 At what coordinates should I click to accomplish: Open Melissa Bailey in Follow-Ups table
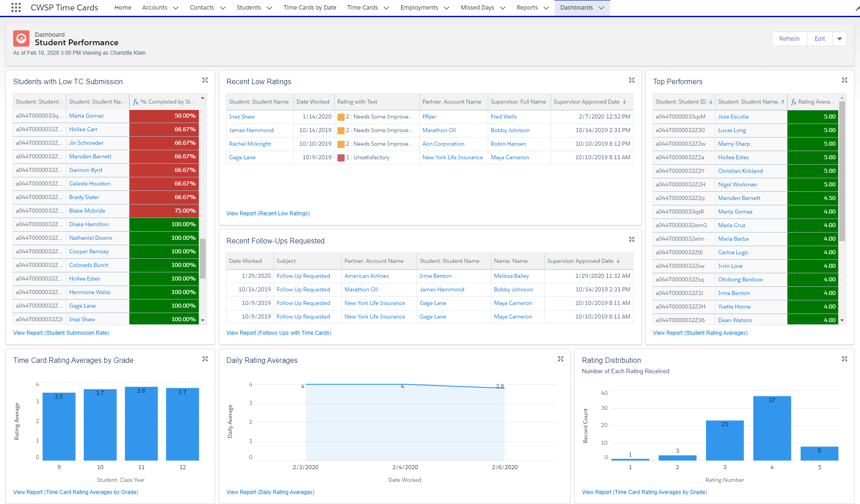pyautogui.click(x=511, y=276)
